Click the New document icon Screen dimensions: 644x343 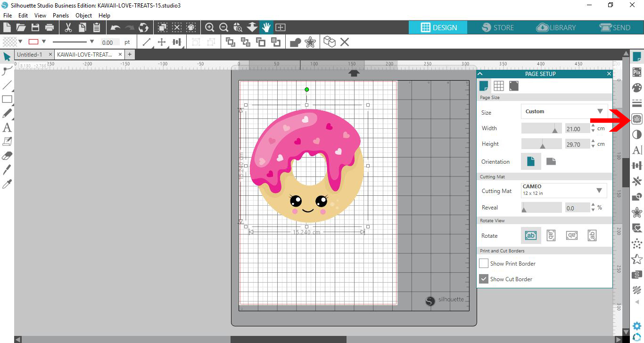(x=7, y=27)
